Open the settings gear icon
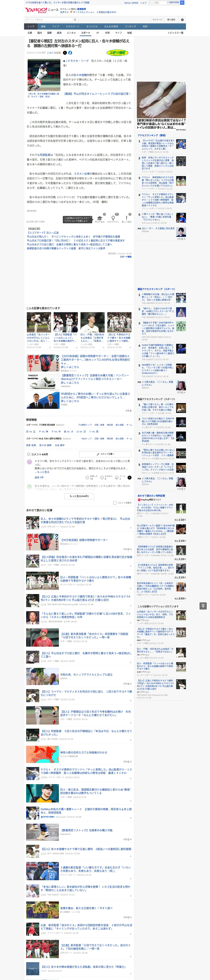Image resolution: width=210 pixels, height=980 pixels. pyautogui.click(x=182, y=20)
